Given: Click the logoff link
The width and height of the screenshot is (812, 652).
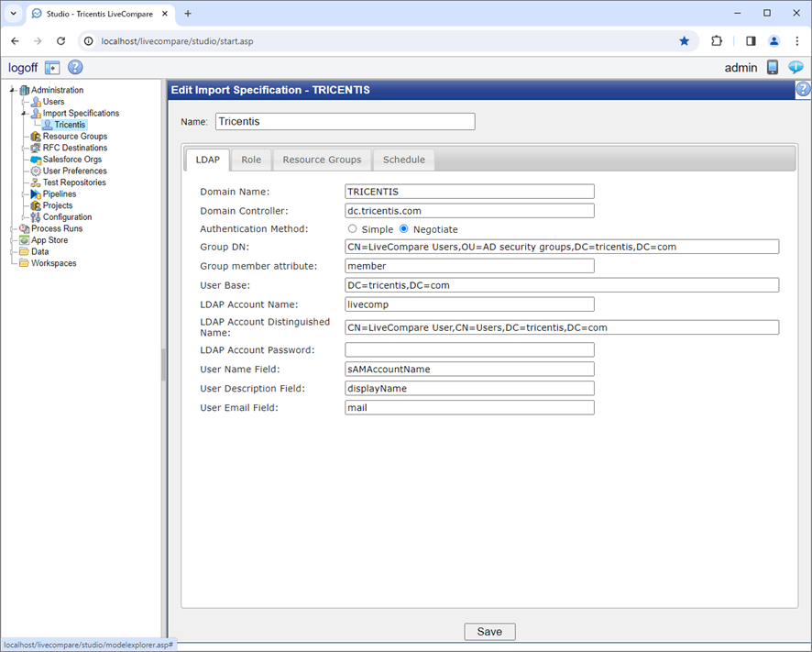Looking at the screenshot, I should pyautogui.click(x=23, y=67).
